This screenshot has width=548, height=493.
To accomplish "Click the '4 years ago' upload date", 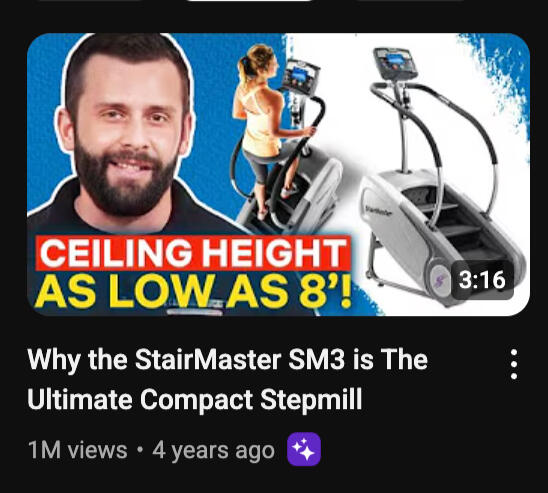I will point(214,451).
